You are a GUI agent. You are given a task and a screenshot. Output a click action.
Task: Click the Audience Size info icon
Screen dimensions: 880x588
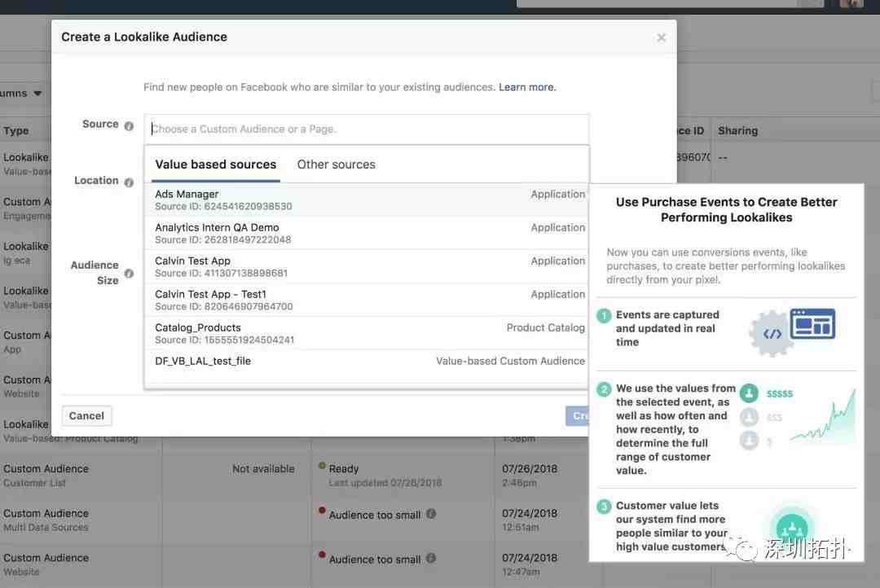coord(129,274)
